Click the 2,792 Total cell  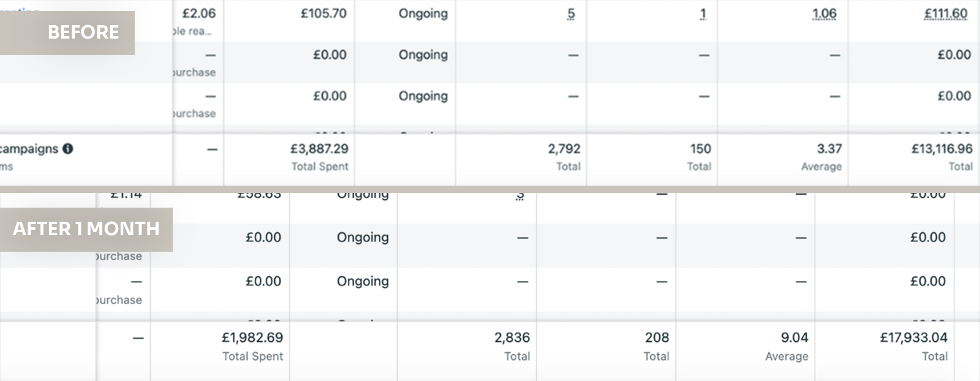pos(521,157)
